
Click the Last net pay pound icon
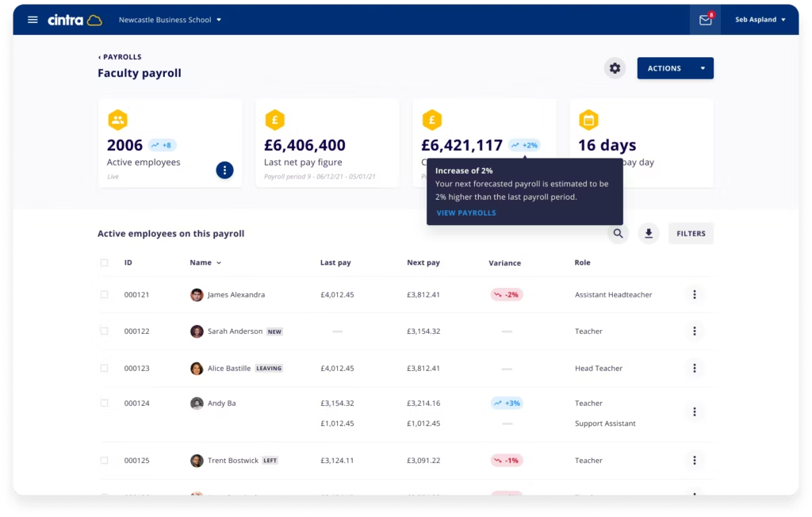275,121
